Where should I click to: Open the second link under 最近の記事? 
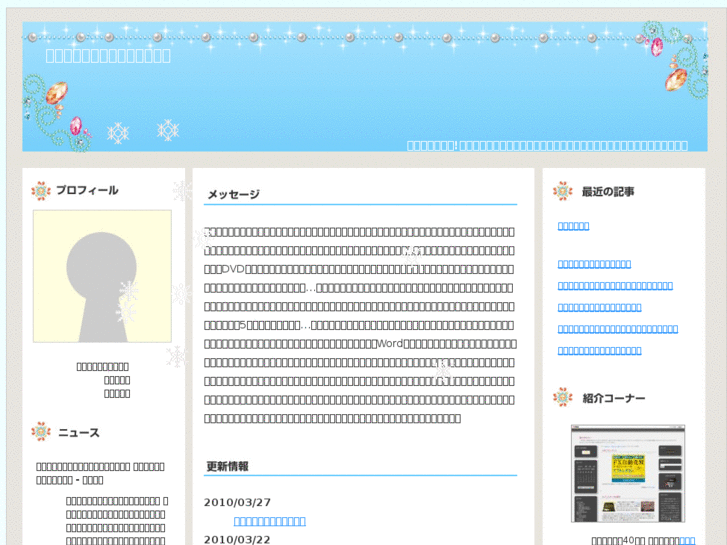point(594,264)
